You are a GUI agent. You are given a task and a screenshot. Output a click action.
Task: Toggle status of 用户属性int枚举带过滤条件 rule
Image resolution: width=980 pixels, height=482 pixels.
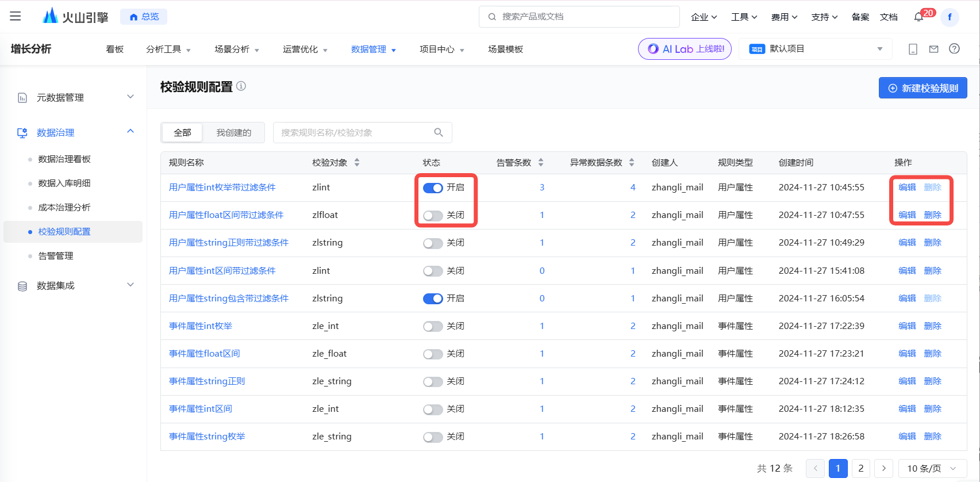pyautogui.click(x=433, y=188)
